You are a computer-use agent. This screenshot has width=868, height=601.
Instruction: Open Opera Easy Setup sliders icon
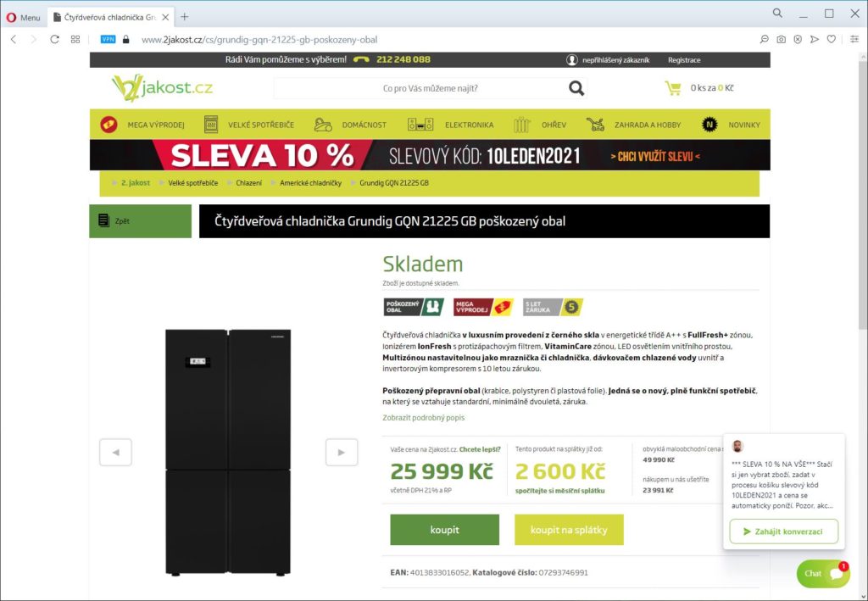click(854, 39)
